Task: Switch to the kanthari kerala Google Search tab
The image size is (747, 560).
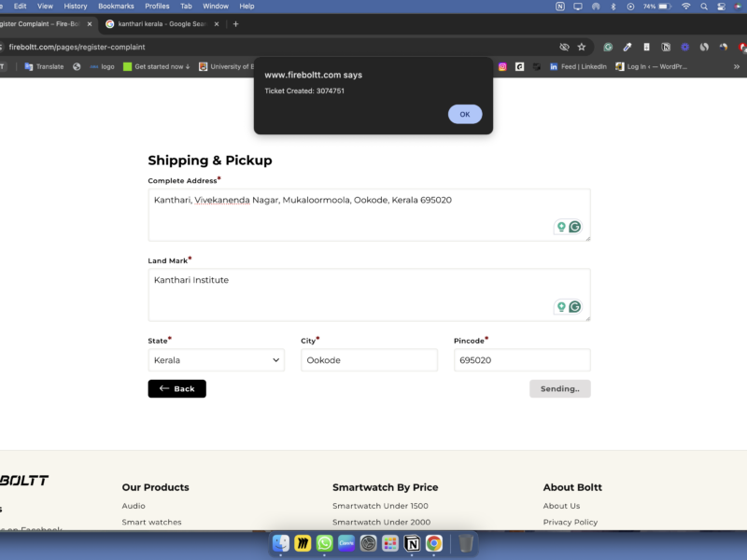Action: coord(161,24)
